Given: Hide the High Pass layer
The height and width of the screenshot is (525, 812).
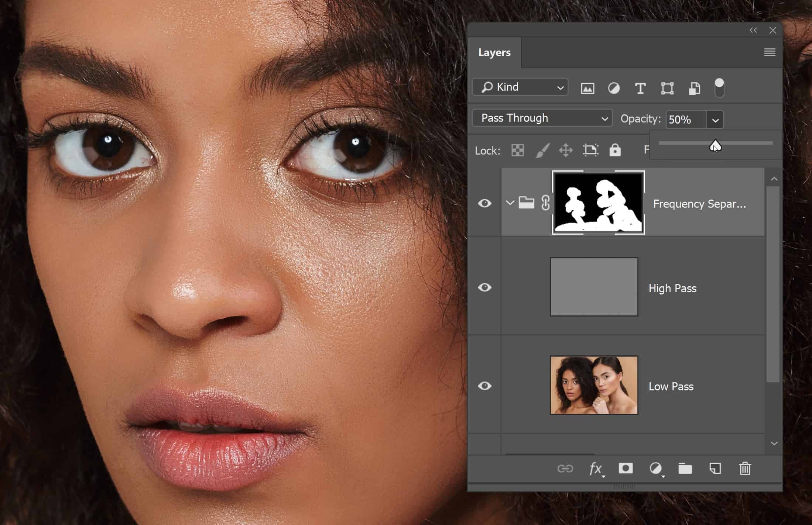Looking at the screenshot, I should (x=484, y=287).
